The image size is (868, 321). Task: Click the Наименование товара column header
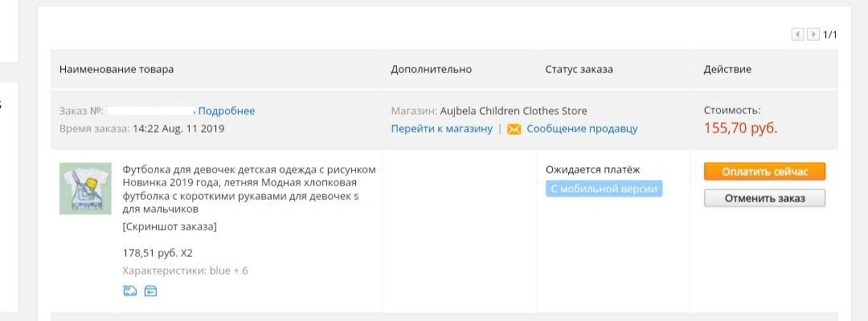coord(117,70)
